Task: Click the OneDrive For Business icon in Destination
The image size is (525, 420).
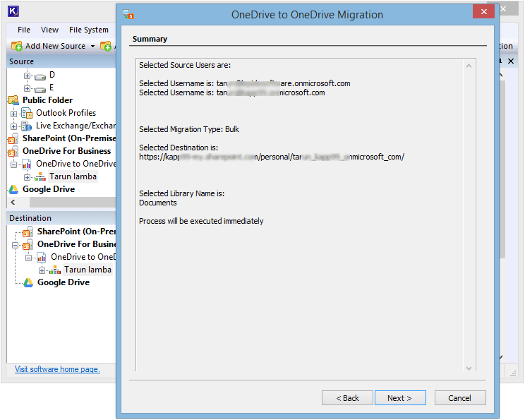Action: click(28, 244)
